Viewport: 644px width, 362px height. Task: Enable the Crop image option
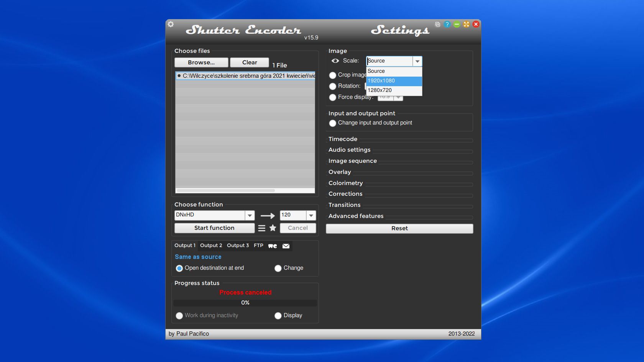[333, 75]
